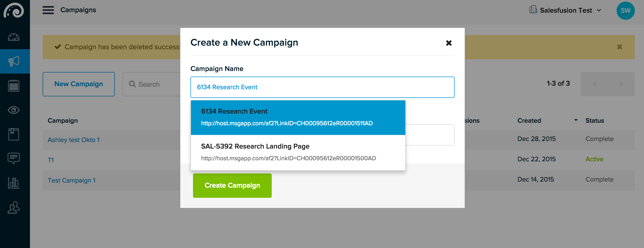Choose SAL-5392 Research Landing Page suggestion
This screenshot has width=644, height=248.
[298, 153]
